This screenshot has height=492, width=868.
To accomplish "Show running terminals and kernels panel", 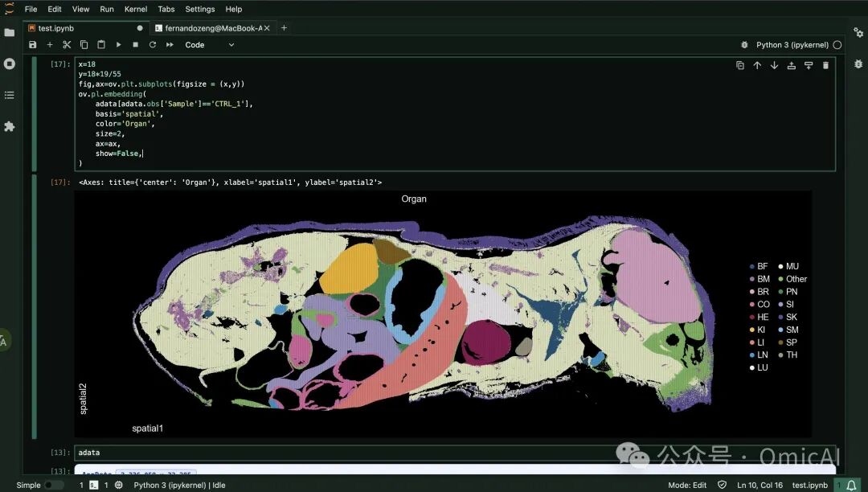I will pyautogui.click(x=10, y=64).
